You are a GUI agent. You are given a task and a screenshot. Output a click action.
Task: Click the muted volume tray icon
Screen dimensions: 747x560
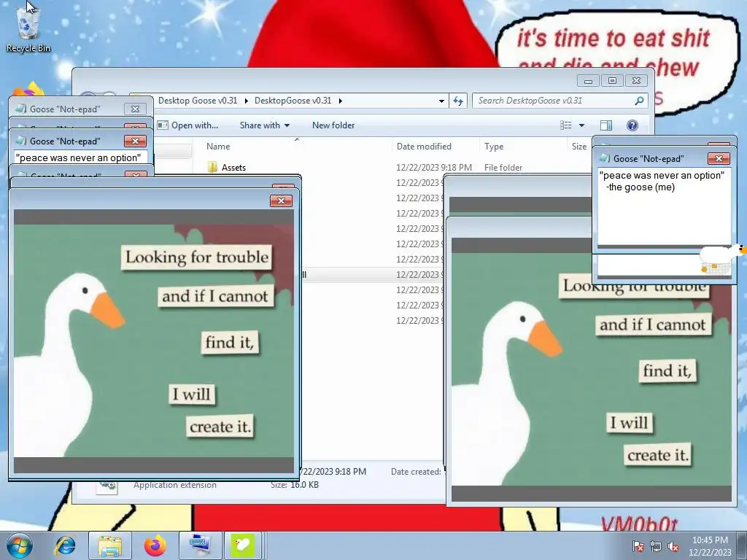[x=673, y=547]
